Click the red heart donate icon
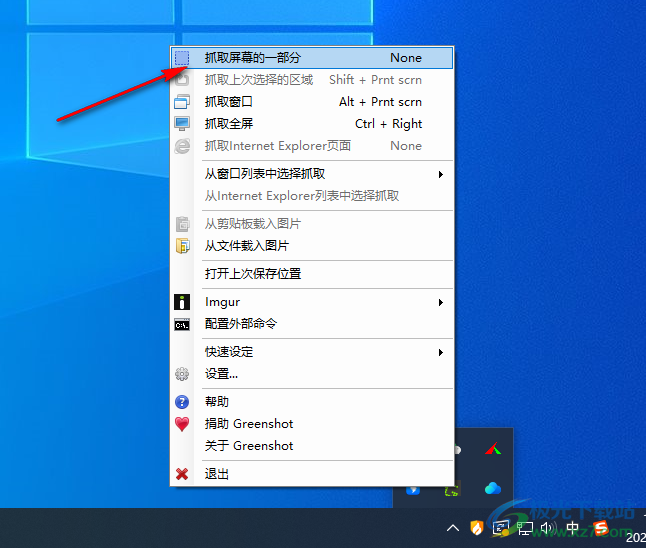Image resolution: width=646 pixels, height=548 pixels. 182,424
